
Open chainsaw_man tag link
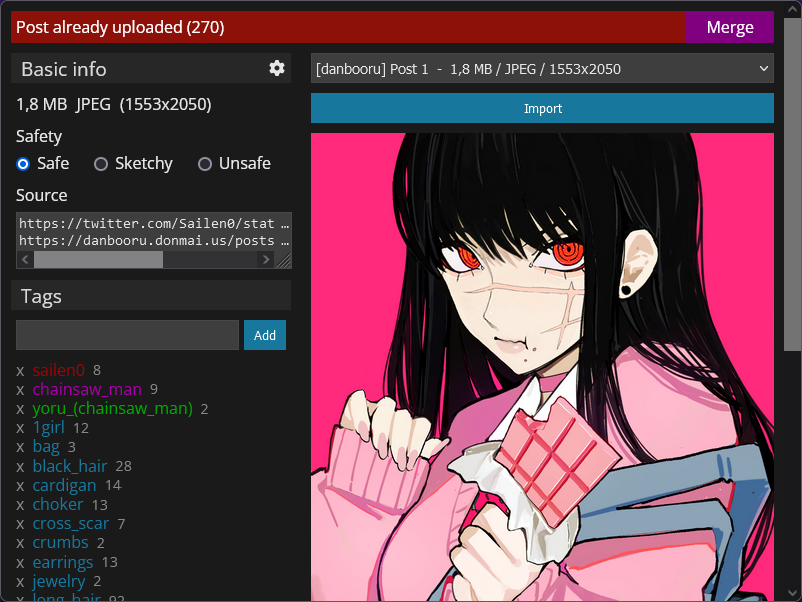point(87,389)
